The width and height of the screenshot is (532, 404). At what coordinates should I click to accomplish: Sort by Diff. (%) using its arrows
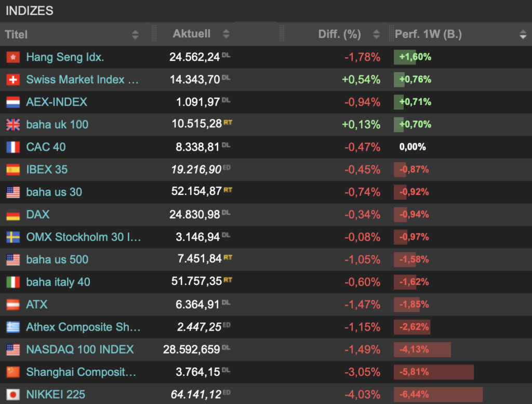point(376,34)
